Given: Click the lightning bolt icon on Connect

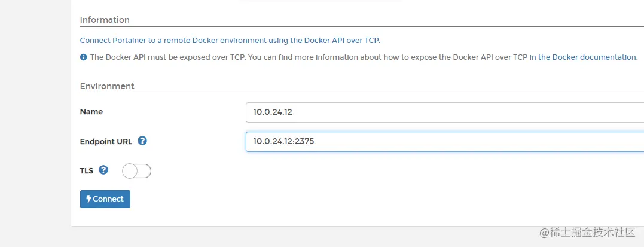Looking at the screenshot, I should point(88,199).
